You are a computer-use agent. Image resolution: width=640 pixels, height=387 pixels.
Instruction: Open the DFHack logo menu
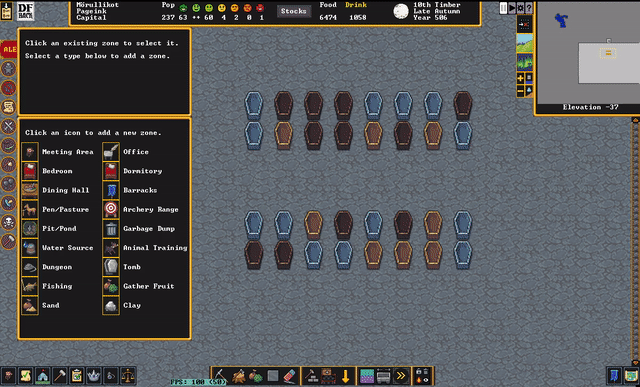25,11
